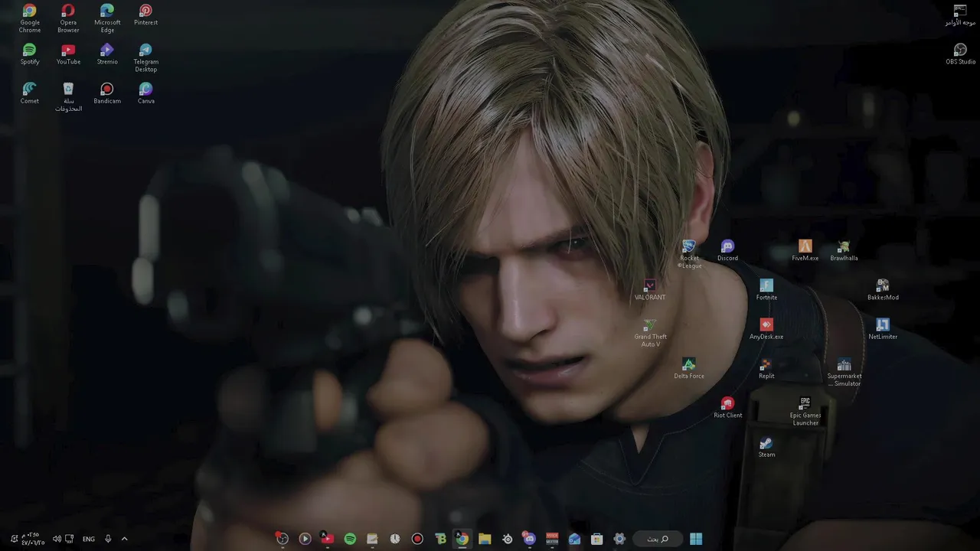Select the AnyDesk.exe desktop icon
980x551 pixels.
pyautogui.click(x=766, y=329)
